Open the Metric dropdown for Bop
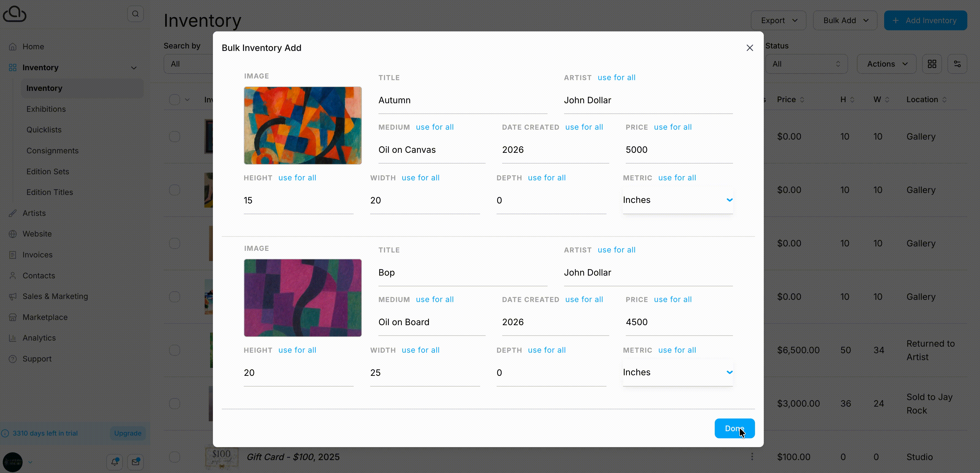Image resolution: width=980 pixels, height=473 pixels. [678, 372]
